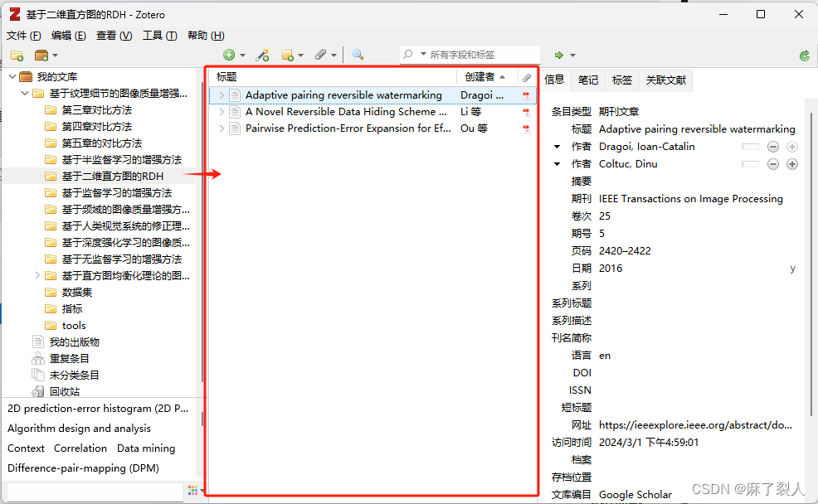The image size is (818, 504).
Task: Select the 指标 collection folder
Action: pyautogui.click(x=72, y=309)
